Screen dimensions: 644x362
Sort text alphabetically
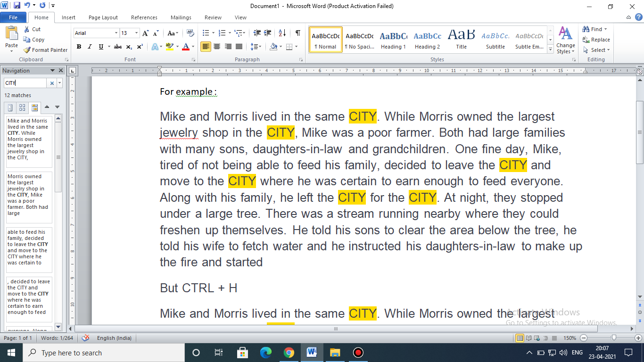[x=282, y=33]
